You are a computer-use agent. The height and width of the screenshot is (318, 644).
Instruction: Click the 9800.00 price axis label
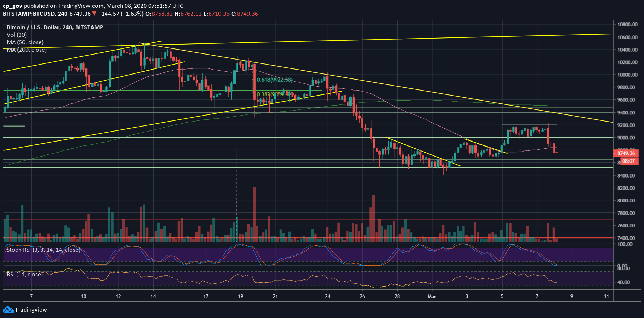[x=626, y=87]
